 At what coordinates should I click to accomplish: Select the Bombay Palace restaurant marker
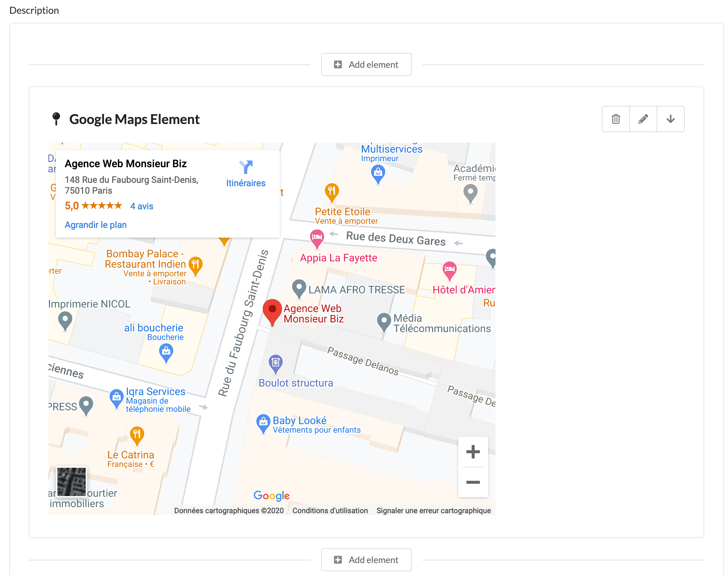point(195,265)
